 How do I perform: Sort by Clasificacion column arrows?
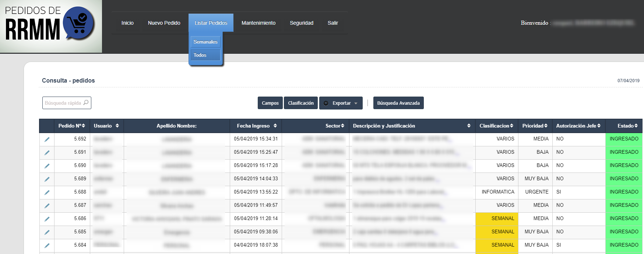point(511,126)
